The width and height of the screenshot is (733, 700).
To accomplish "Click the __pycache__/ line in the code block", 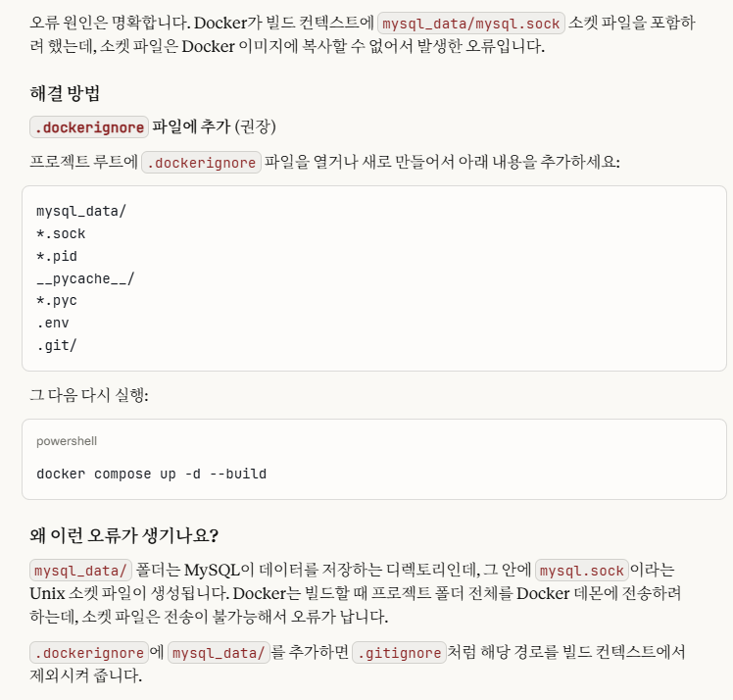I will (x=85, y=278).
